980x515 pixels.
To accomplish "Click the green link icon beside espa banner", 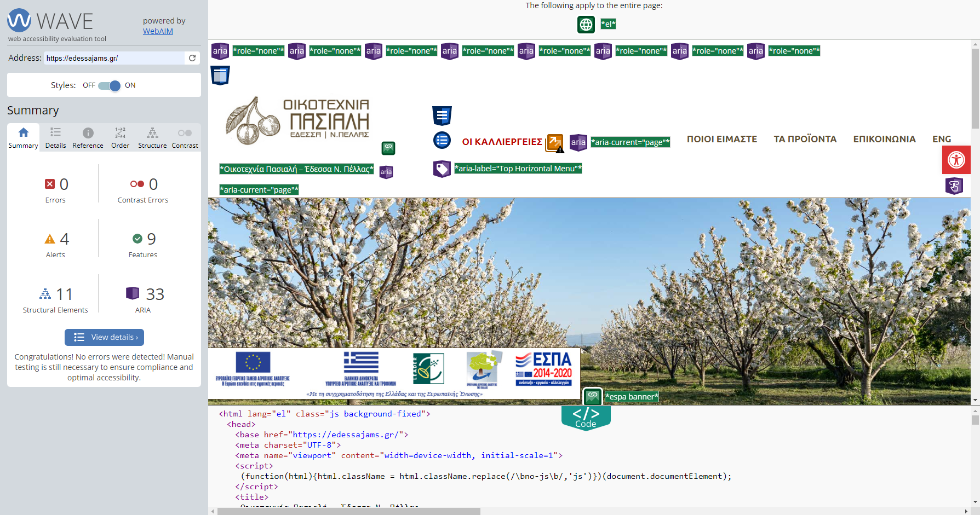I will pyautogui.click(x=592, y=396).
